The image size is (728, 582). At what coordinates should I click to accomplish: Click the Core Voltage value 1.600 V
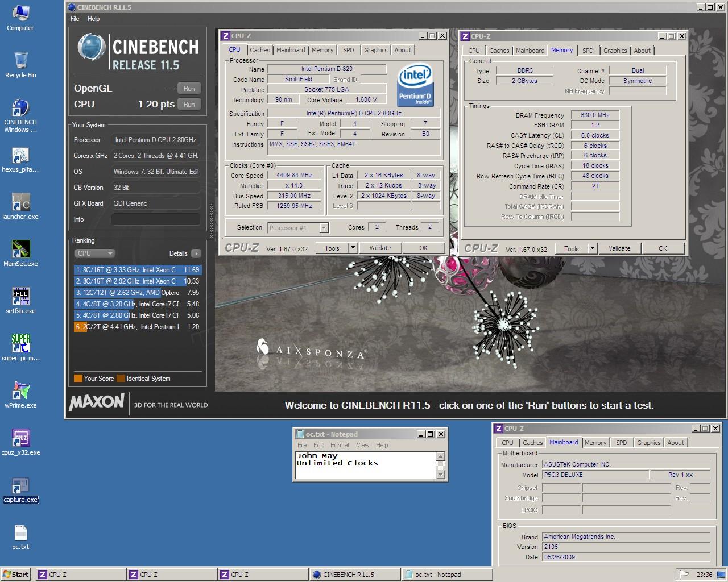point(366,99)
